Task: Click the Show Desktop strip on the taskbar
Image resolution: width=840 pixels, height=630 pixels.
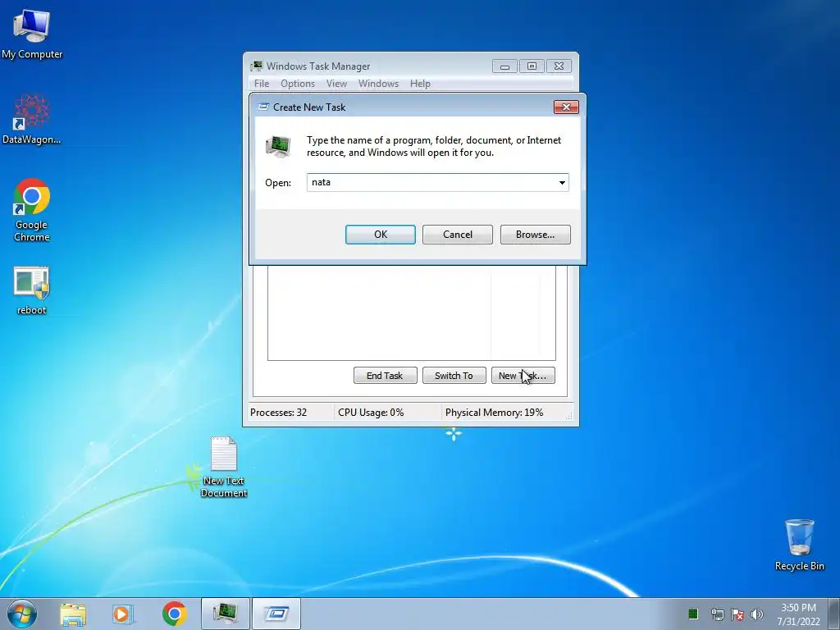Action: [x=834, y=614]
